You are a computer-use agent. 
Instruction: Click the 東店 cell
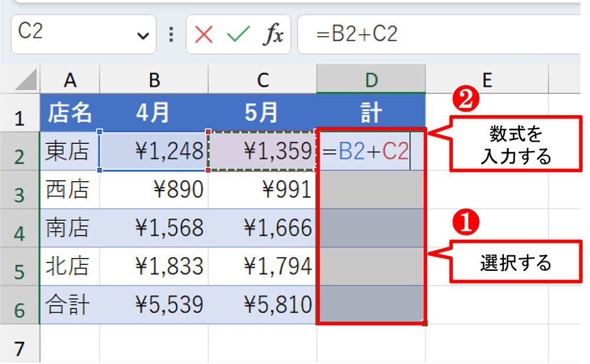coord(70,151)
